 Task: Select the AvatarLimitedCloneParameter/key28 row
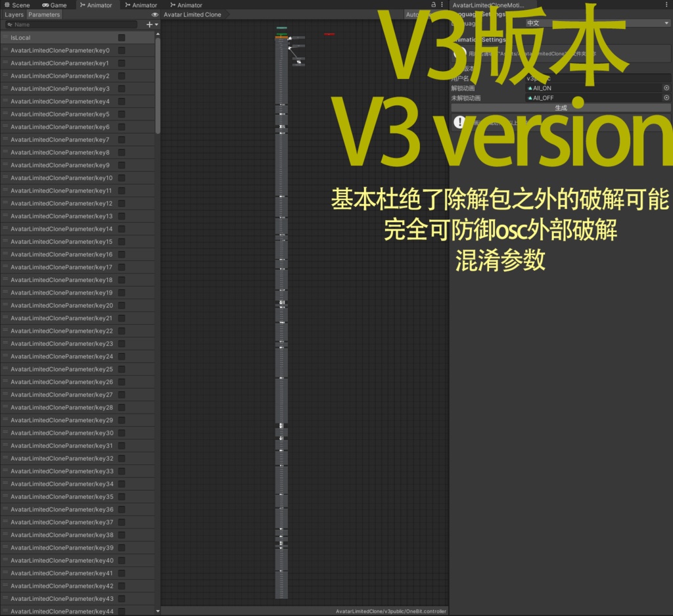[78, 408]
